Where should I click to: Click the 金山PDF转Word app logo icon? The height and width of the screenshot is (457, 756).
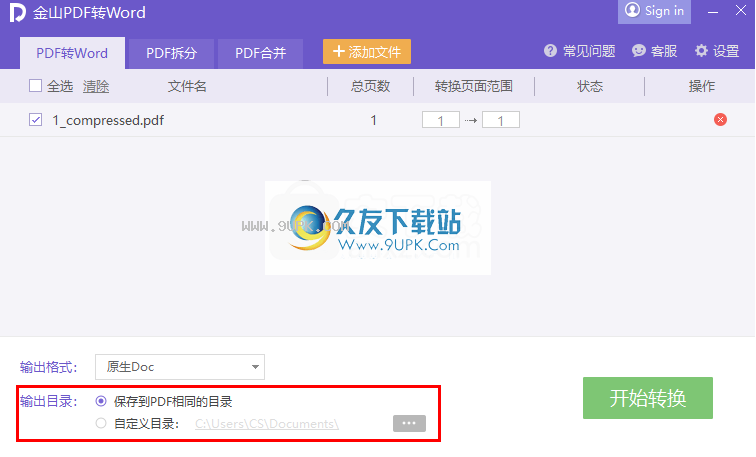point(17,13)
